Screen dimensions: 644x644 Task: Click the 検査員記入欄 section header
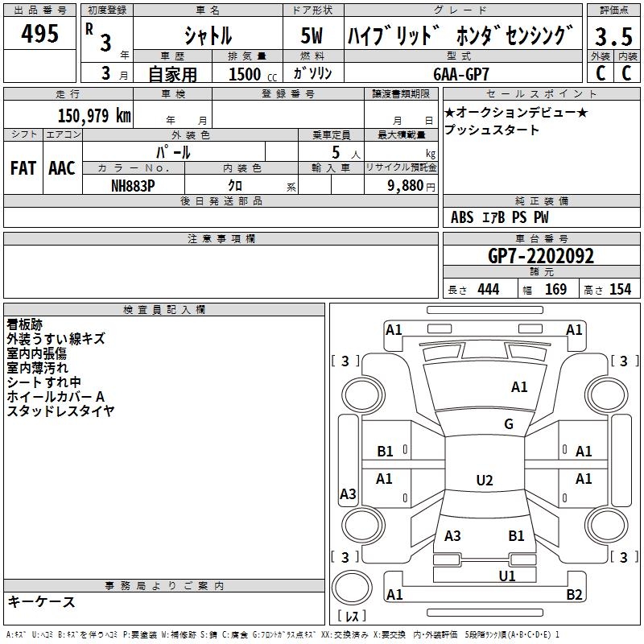164,310
